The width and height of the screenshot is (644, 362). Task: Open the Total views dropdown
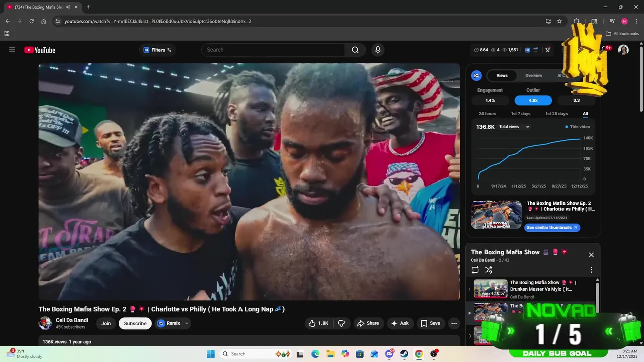(514, 127)
